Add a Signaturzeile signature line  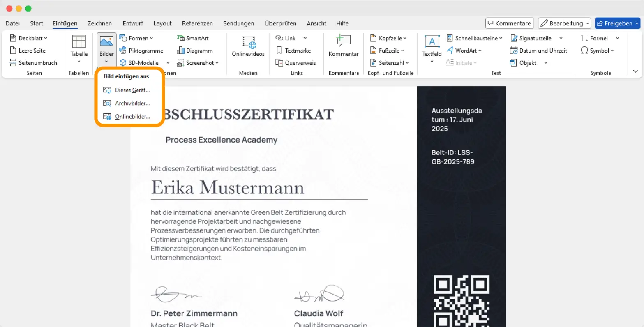pyautogui.click(x=531, y=38)
